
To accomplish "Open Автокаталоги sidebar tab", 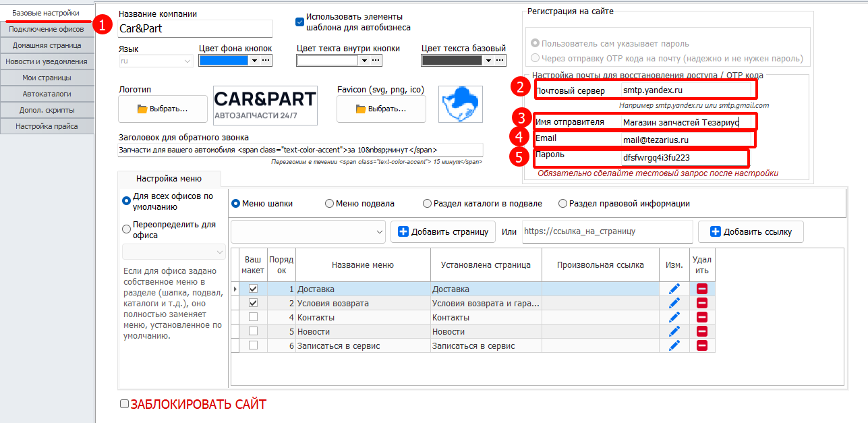I will (x=47, y=94).
